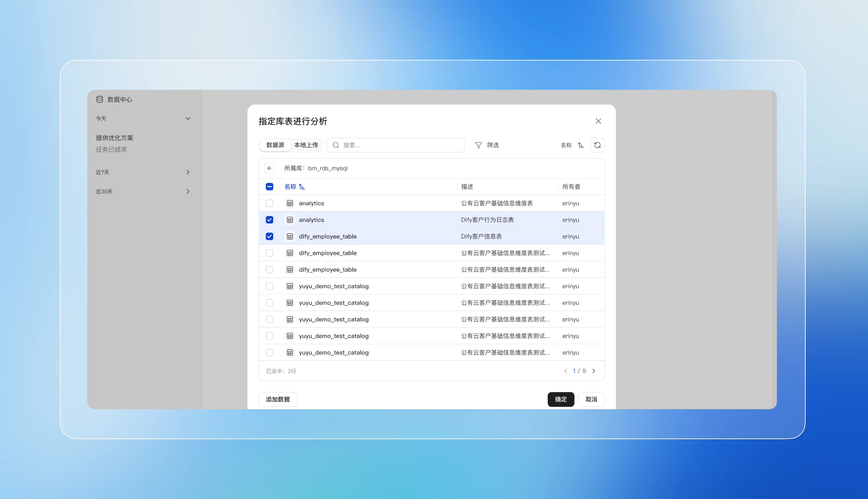Viewport: 868px width, 499px height.
Task: Expand the 近7天 section
Action: point(188,172)
